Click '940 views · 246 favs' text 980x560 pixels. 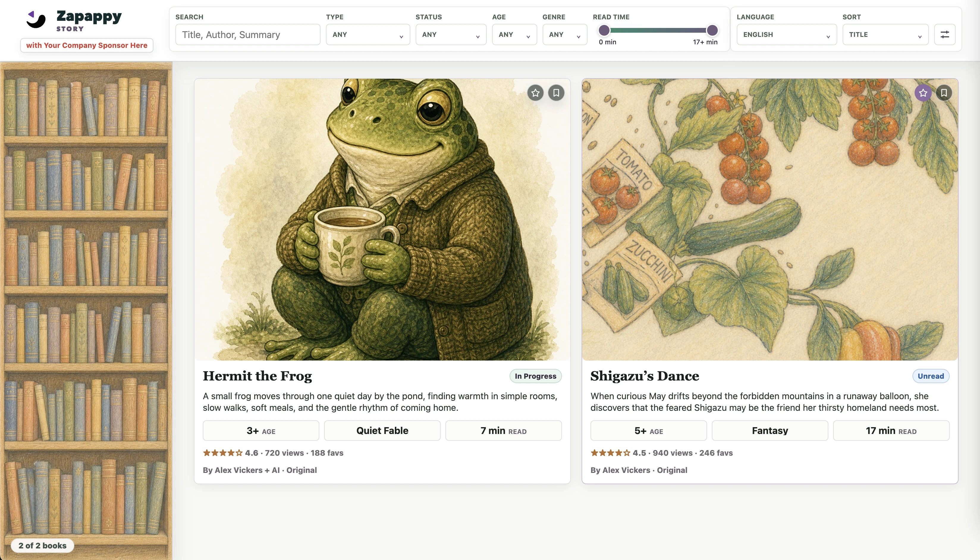tap(692, 453)
